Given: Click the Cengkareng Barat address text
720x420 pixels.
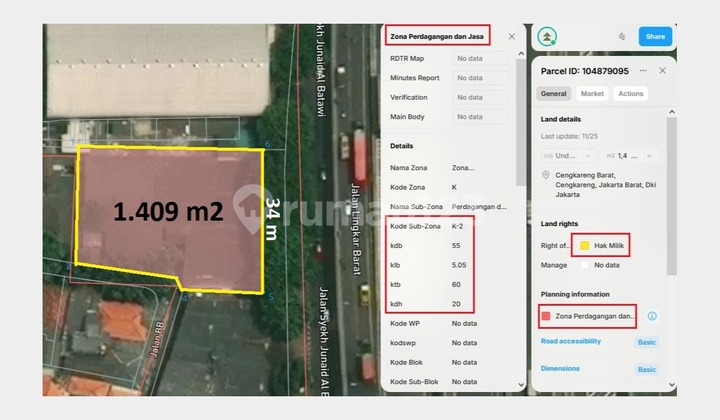Looking at the screenshot, I should tap(605, 185).
